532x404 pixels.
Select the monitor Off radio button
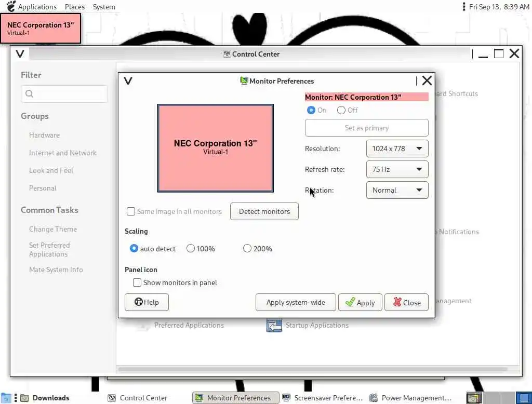(x=341, y=110)
